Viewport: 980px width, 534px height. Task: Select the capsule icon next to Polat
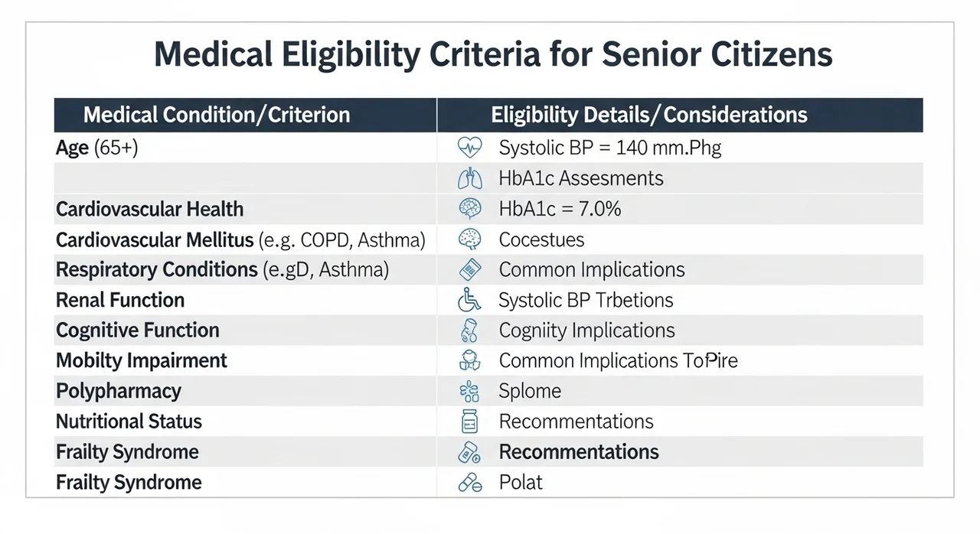469,483
